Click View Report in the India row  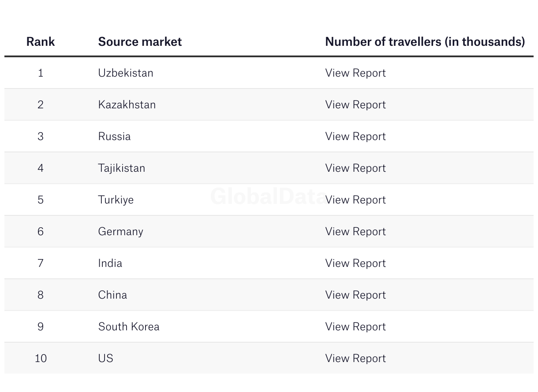coord(355,263)
